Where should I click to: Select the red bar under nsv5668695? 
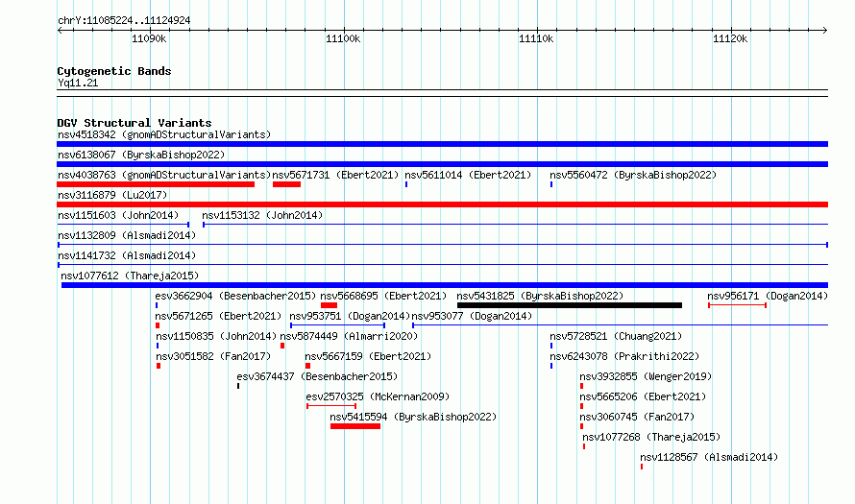click(x=329, y=305)
